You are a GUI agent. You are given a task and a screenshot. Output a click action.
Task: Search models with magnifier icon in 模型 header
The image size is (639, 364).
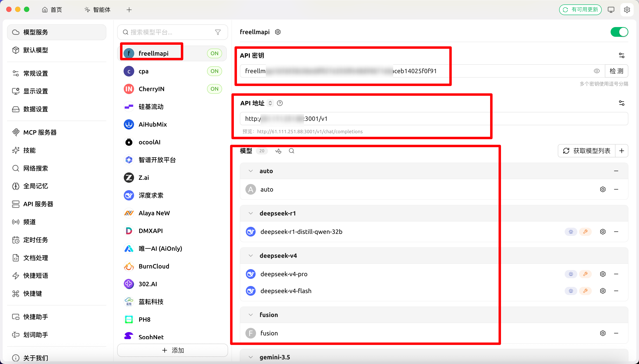pos(292,151)
